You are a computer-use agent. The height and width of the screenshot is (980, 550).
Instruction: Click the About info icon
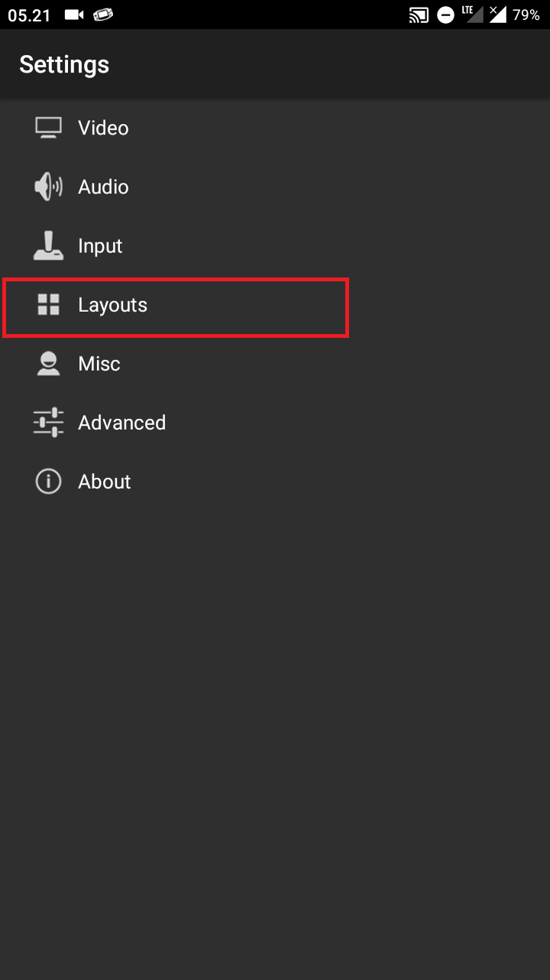click(x=48, y=482)
